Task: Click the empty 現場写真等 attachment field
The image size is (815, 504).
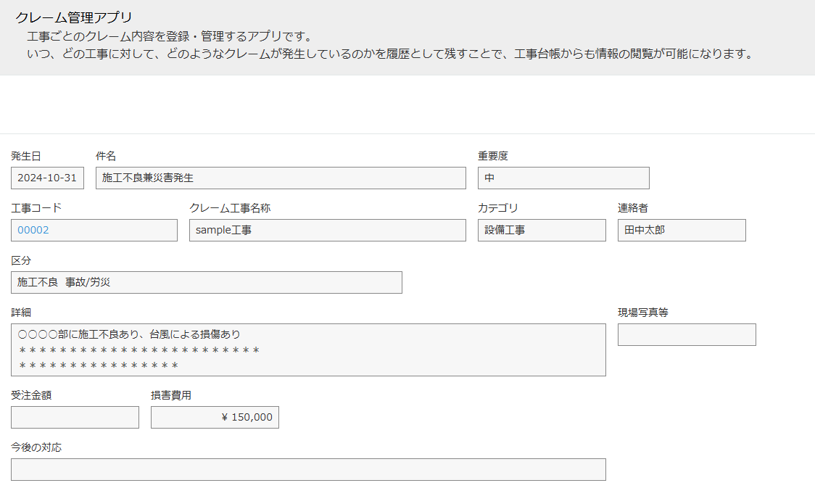Action: point(687,334)
